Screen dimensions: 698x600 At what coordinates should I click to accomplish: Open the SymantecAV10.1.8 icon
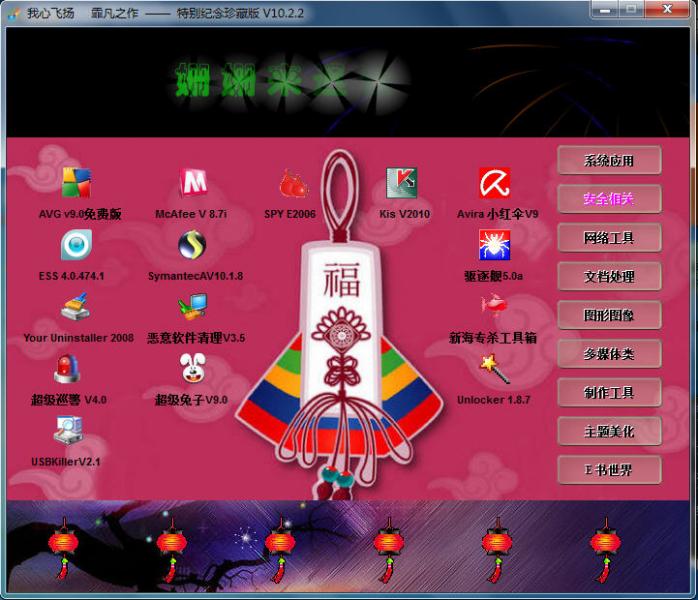click(192, 244)
